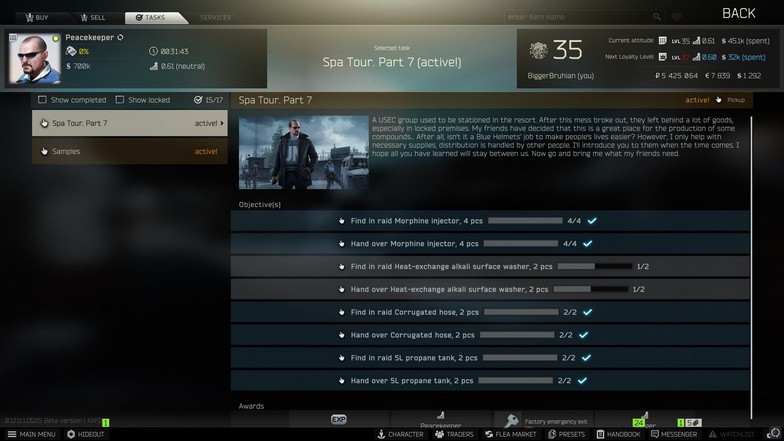Open the Main Menu
The width and height of the screenshot is (784, 441).
click(x=32, y=434)
